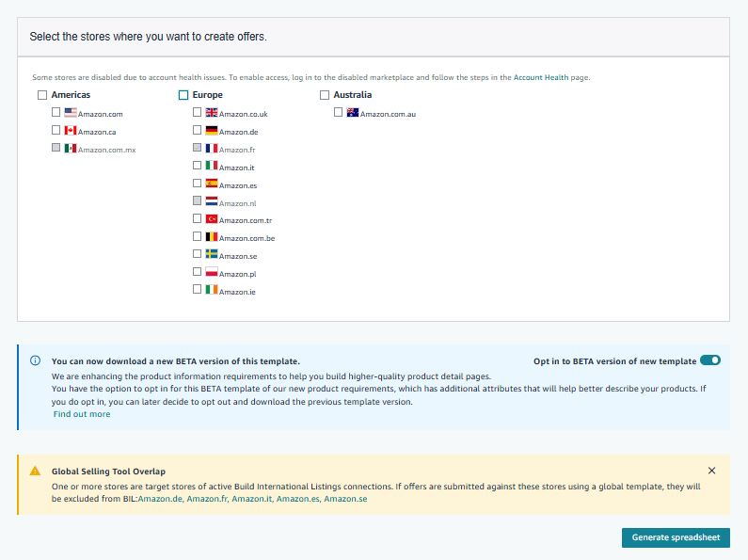This screenshot has height=560, width=748.
Task: Click the Germany flag icon
Action: click(212, 130)
